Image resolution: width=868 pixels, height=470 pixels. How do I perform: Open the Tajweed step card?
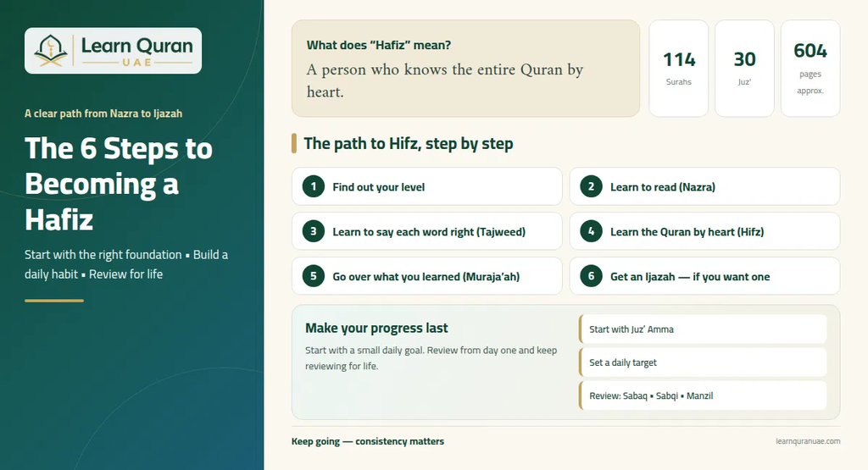pos(427,232)
